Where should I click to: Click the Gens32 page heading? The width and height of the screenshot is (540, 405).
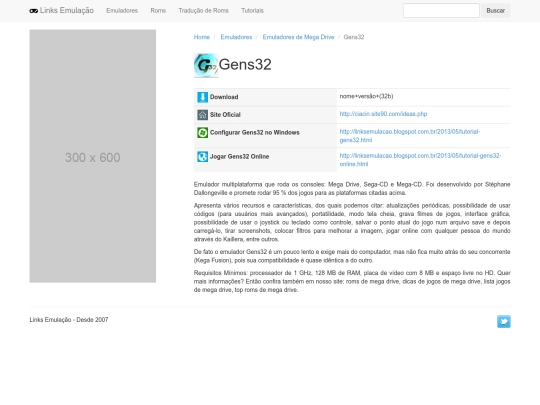click(x=245, y=65)
